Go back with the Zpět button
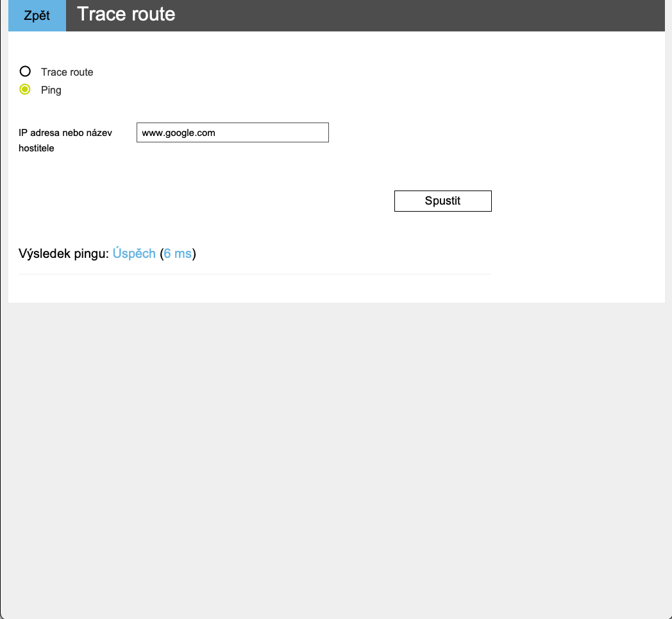The image size is (672, 619). coord(37,15)
